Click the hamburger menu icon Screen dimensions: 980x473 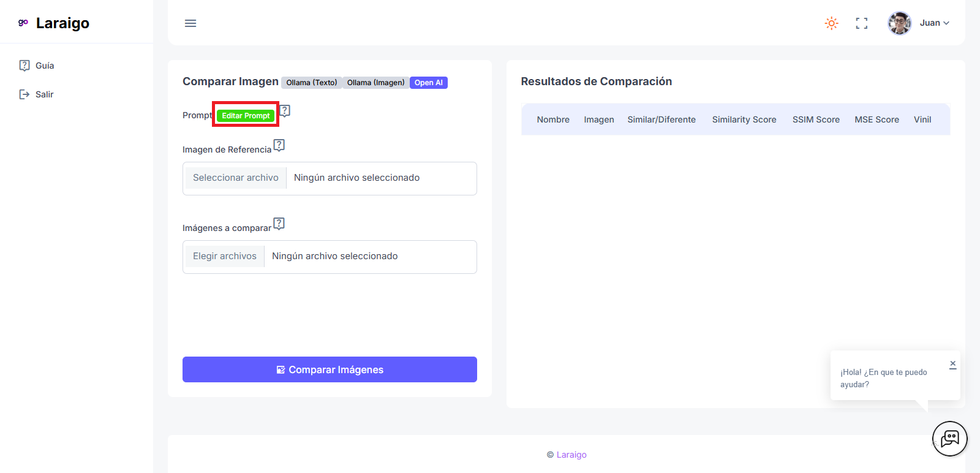190,23
